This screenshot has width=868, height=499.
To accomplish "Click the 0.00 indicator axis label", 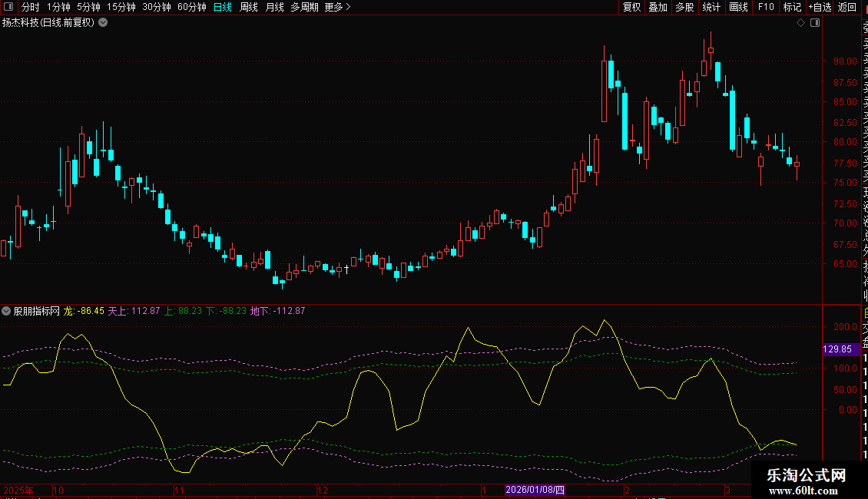I will click(848, 410).
